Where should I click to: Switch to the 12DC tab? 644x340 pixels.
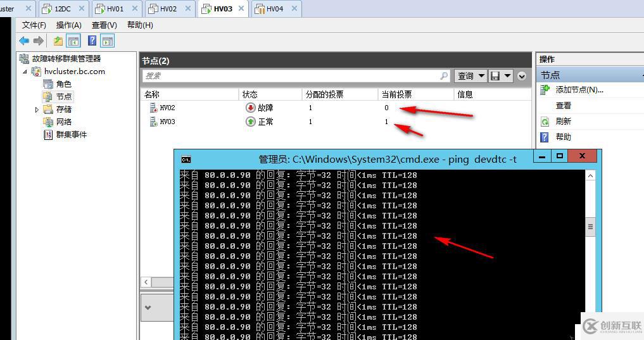point(63,9)
